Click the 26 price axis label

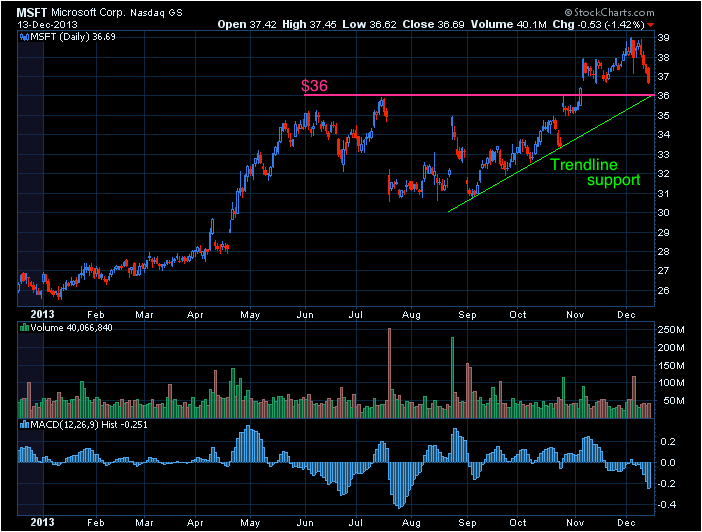pyautogui.click(x=663, y=291)
